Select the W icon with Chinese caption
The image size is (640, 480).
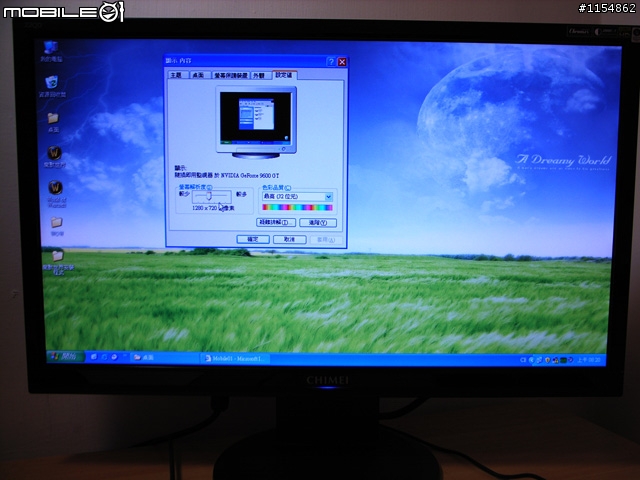pos(54,157)
